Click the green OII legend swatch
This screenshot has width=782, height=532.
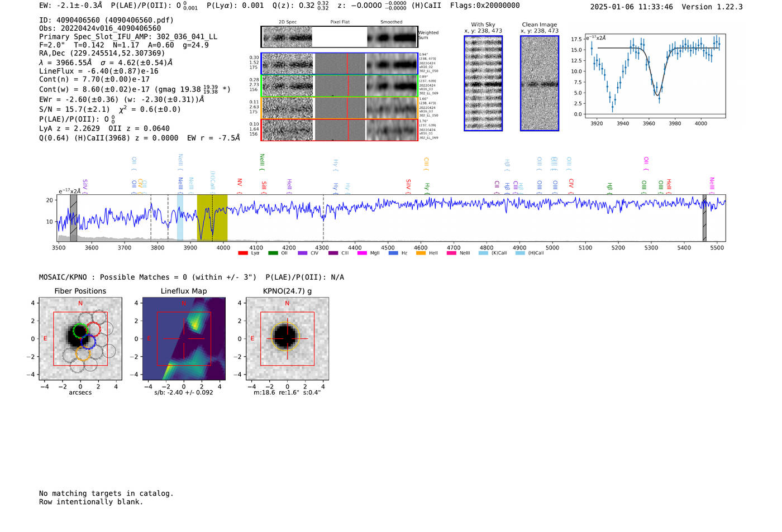pyautogui.click(x=273, y=253)
